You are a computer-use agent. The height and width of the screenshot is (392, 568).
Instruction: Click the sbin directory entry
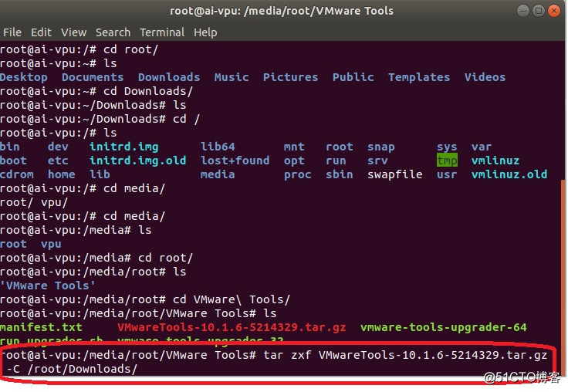pos(340,174)
